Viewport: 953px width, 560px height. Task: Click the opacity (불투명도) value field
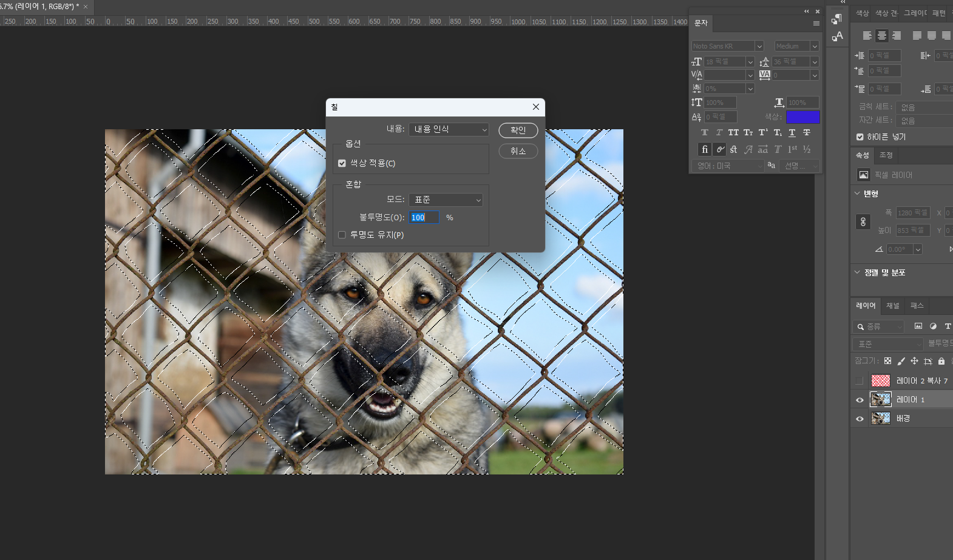[424, 218]
